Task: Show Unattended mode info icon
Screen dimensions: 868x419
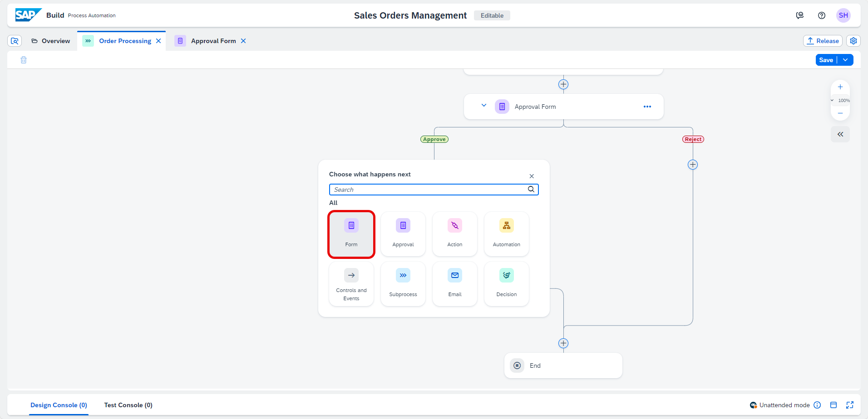Action: pos(817,405)
